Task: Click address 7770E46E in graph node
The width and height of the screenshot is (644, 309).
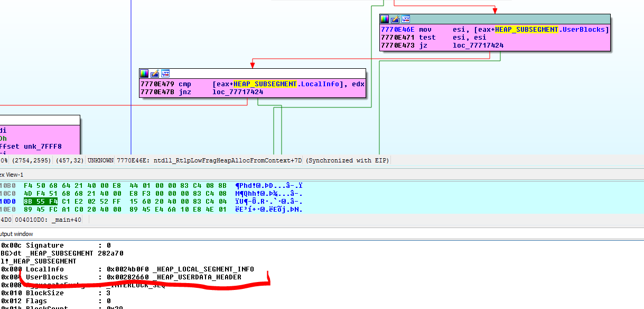Action: [x=398, y=30]
